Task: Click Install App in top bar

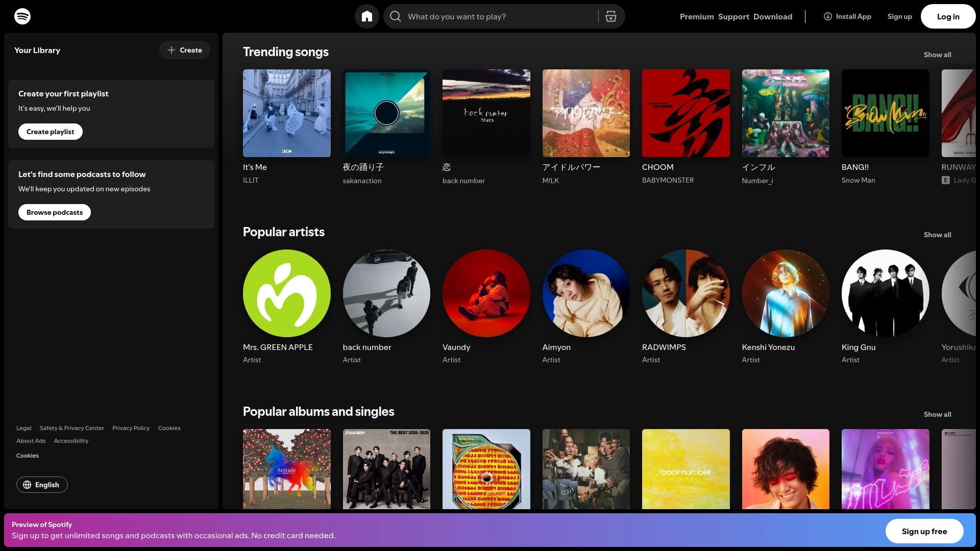Action: (x=847, y=16)
